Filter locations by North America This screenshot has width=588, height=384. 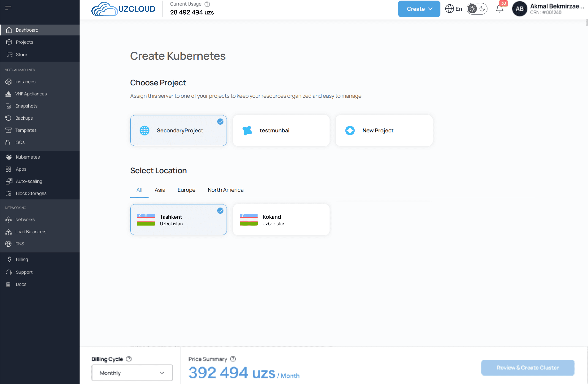(x=225, y=190)
